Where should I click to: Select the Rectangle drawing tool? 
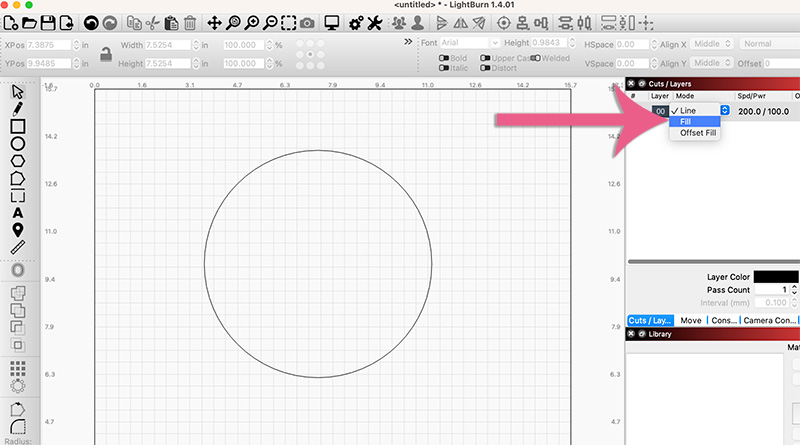17,126
